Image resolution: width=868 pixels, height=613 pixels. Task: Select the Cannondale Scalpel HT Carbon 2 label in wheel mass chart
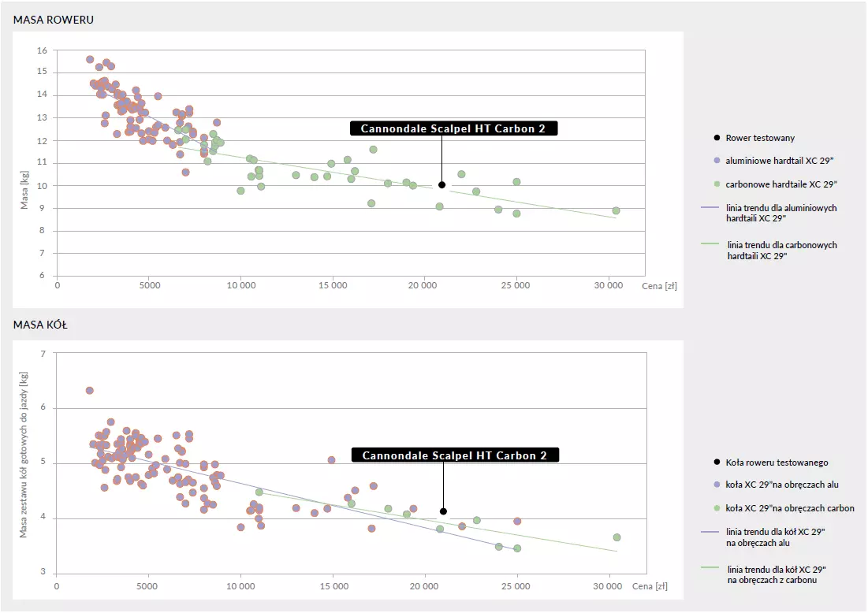[x=455, y=455]
